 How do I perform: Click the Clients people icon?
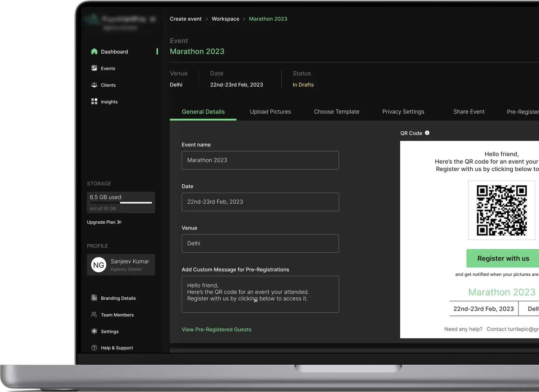pyautogui.click(x=94, y=85)
